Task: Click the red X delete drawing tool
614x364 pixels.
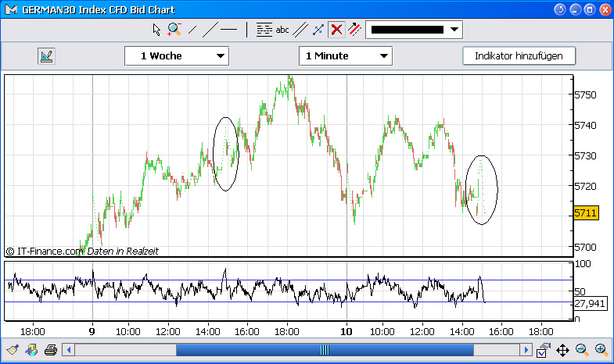Action: click(x=336, y=30)
